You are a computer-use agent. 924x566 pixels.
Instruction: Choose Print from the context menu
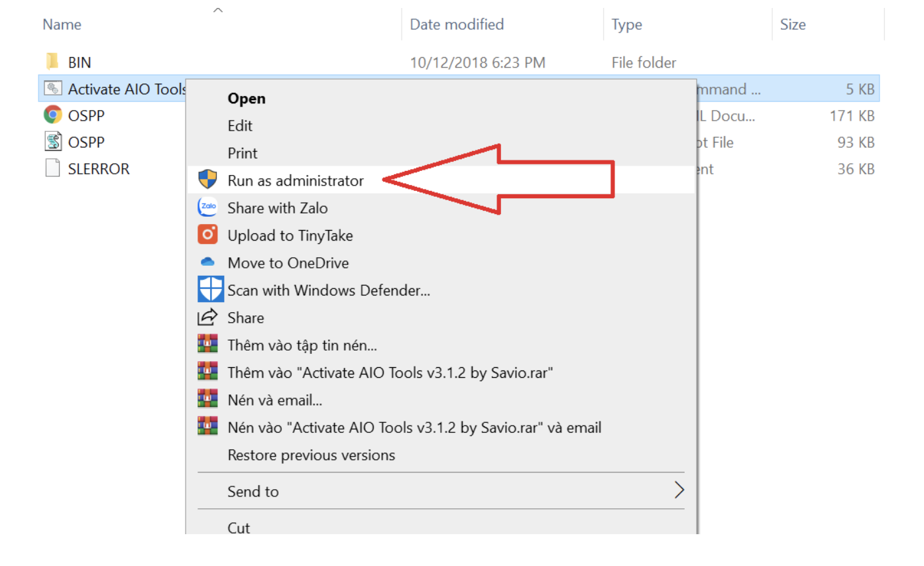click(243, 152)
